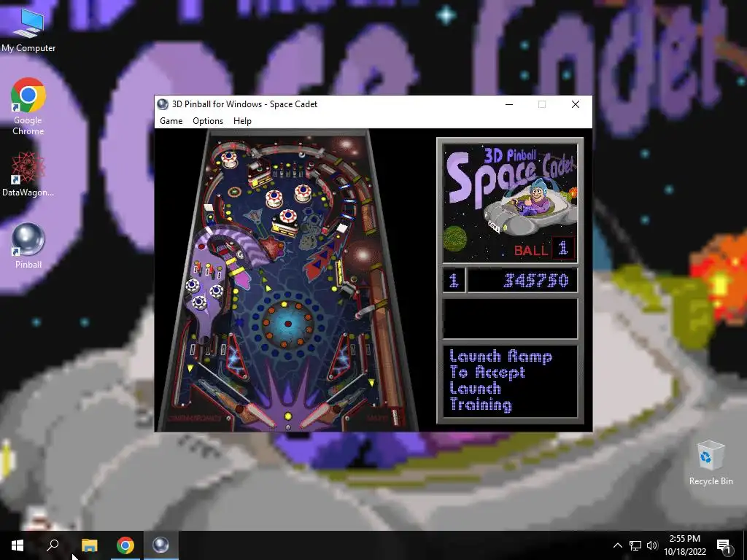Select the My Computer desktop icon
The width and height of the screenshot is (747, 560).
pyautogui.click(x=28, y=31)
